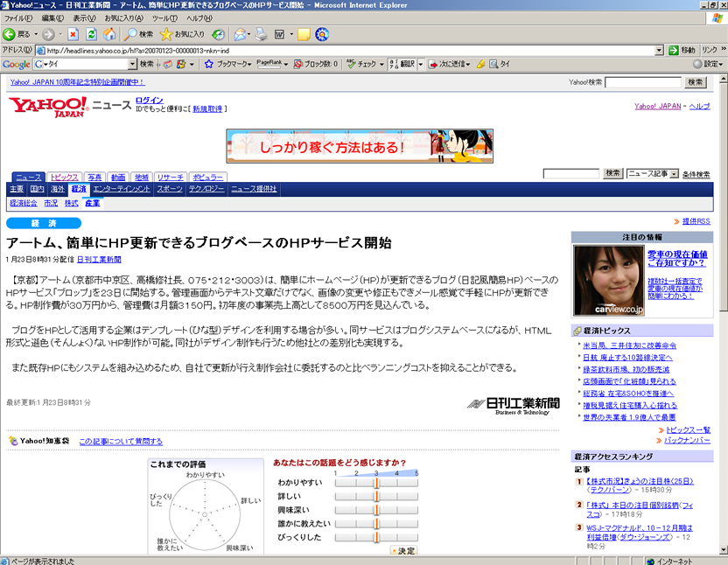Click the ログイン link
The height and width of the screenshot is (565, 728).
tap(150, 101)
